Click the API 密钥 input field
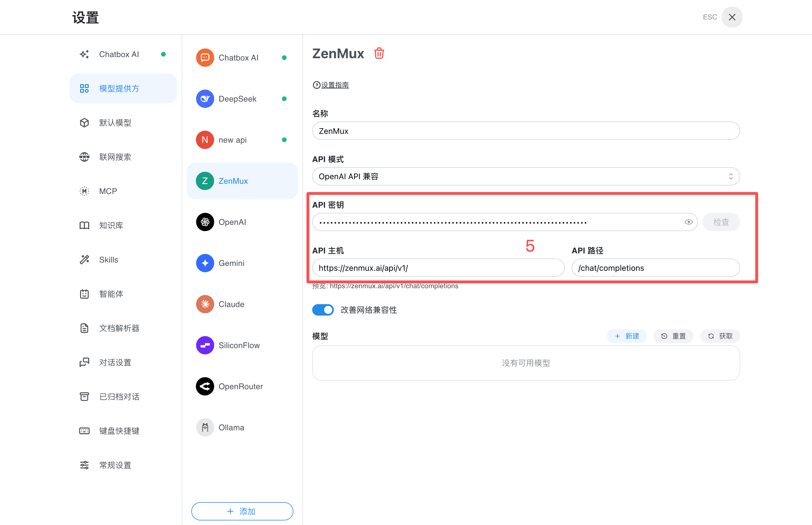Viewport: 812px width, 525px height. (505, 222)
